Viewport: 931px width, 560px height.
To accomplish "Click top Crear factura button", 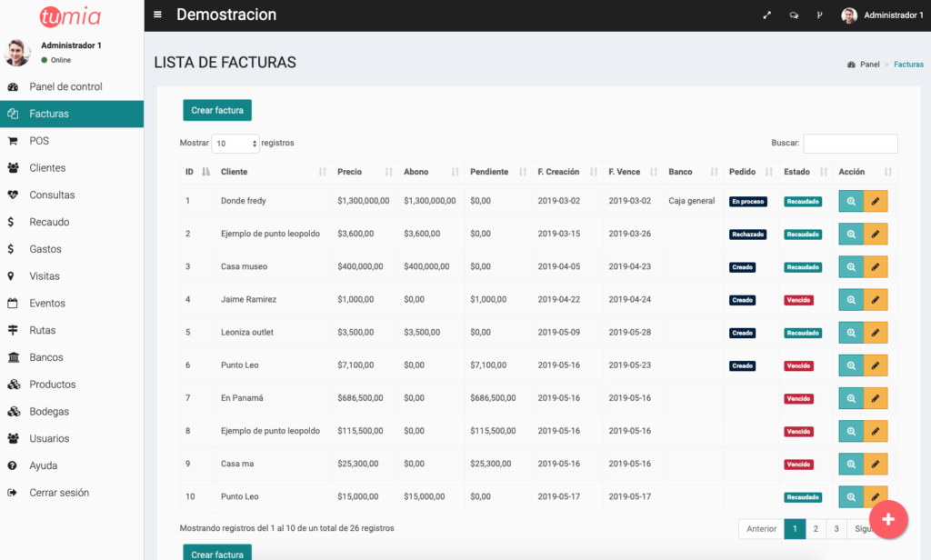I will pyautogui.click(x=217, y=111).
